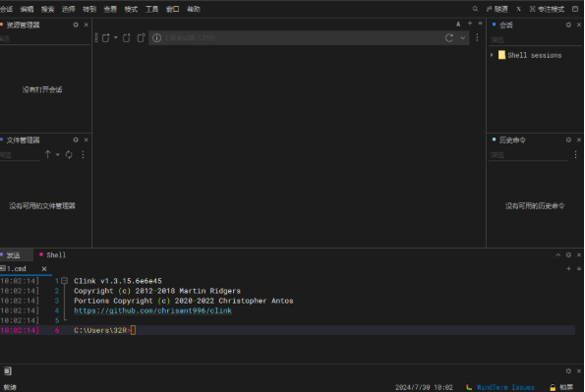The height and width of the screenshot is (392, 585).
Task: Expand the address bar dropdown chevron
Action: coord(463,37)
